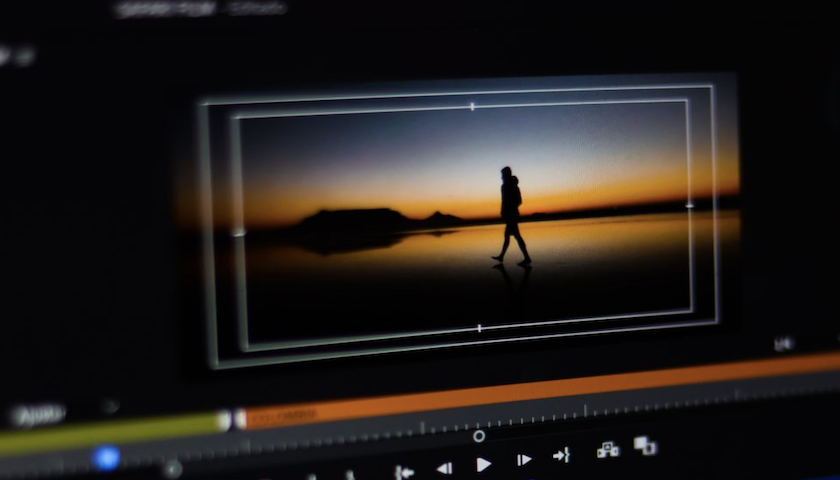Select the sequence title tab at top
Viewport: 840px width, 480px height.
pyautogui.click(x=201, y=9)
